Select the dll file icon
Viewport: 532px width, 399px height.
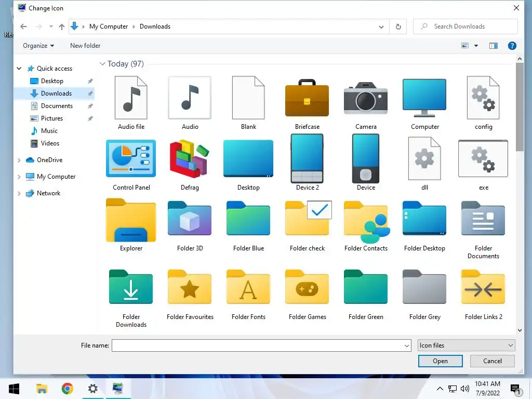coord(424,158)
